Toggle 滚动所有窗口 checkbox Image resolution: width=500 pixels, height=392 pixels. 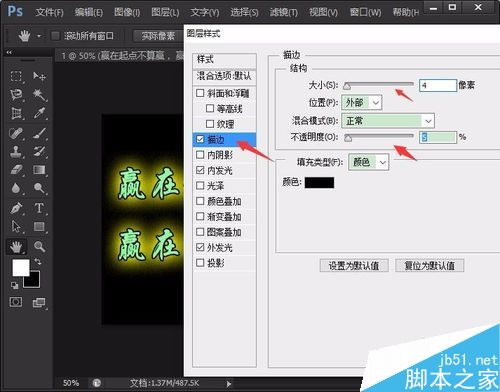point(55,36)
